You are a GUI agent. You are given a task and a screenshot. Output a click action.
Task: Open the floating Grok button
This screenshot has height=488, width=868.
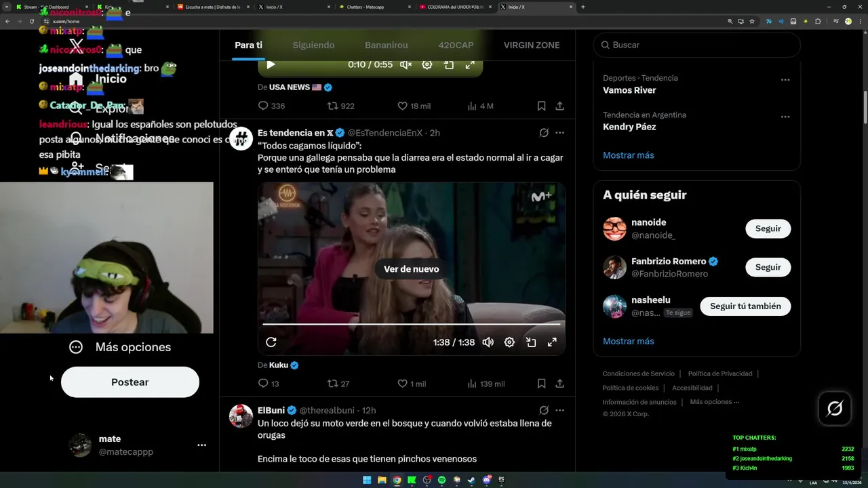pos(834,409)
